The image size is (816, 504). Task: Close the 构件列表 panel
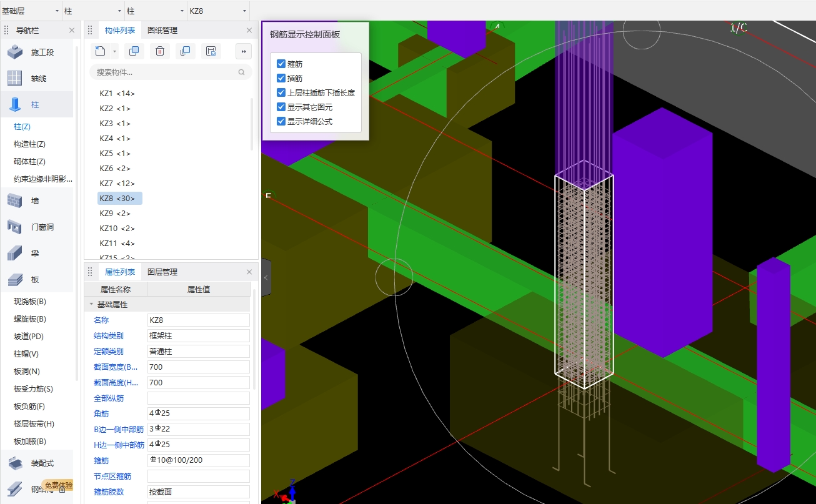click(249, 30)
